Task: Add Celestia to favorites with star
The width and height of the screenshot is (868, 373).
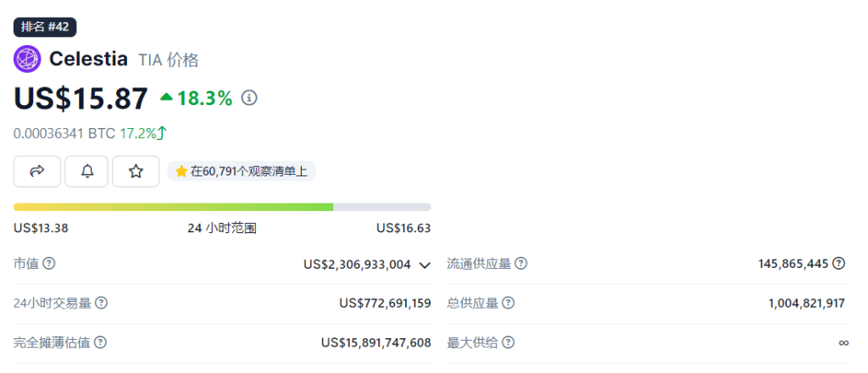Action: [x=136, y=171]
